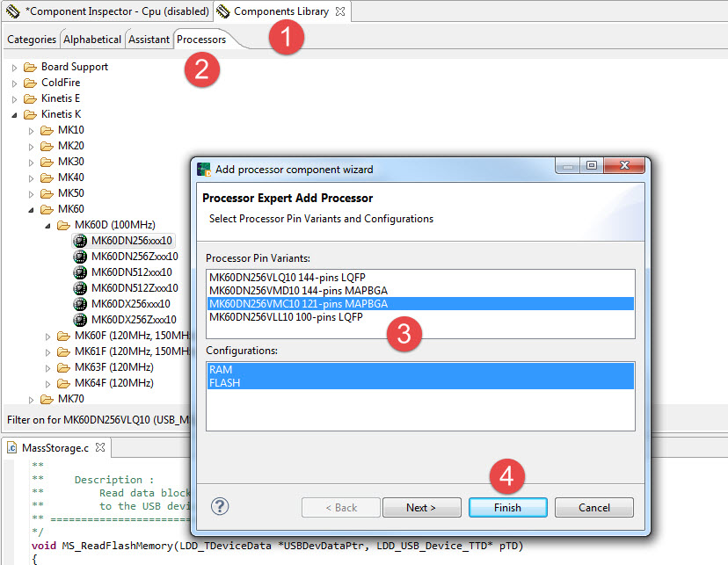Click the Finish button in wizard

coord(507,508)
